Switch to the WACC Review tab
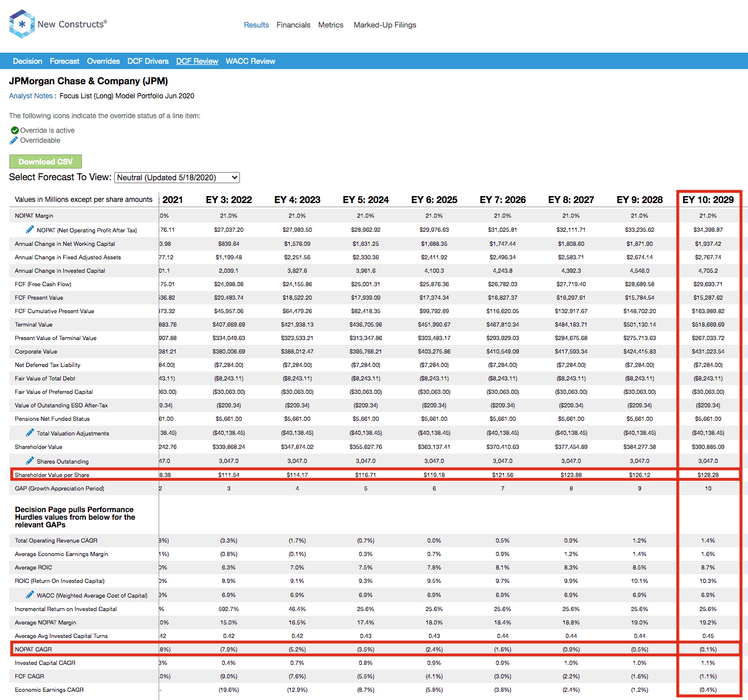748x700 pixels. 251,61
